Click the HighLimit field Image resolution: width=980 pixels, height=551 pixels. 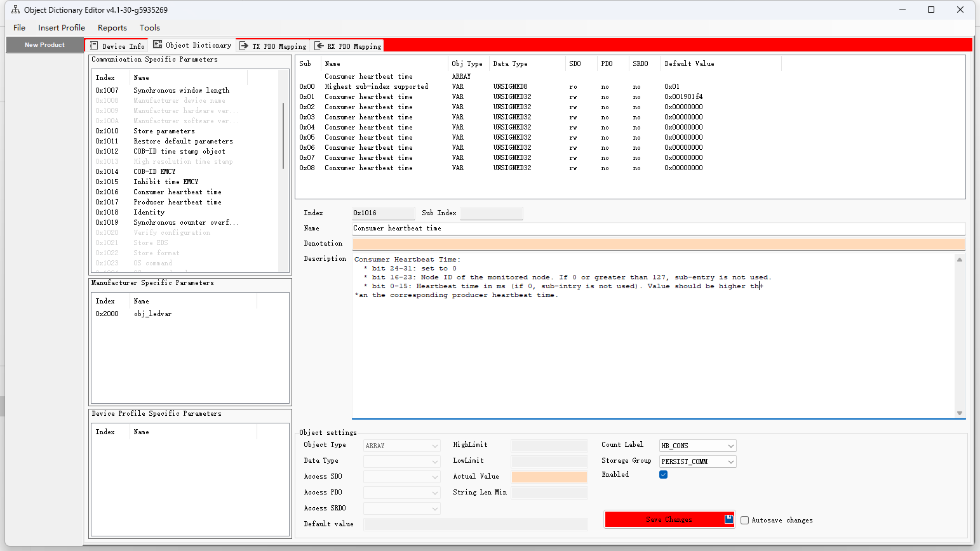(x=549, y=446)
